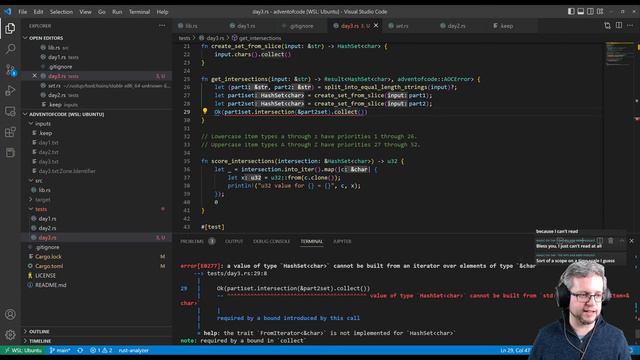This screenshot has height=360, width=640.
Task: Show the OUTPUT panel tab
Action: pos(234,241)
